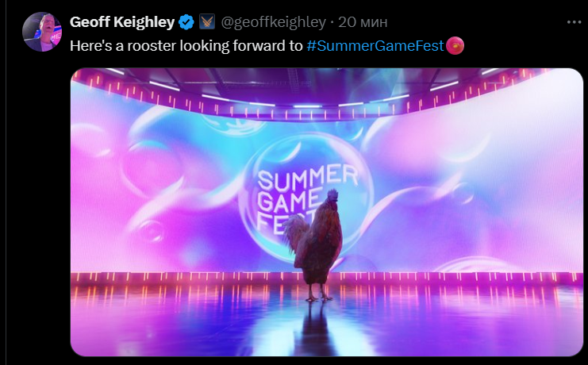588x365 pixels.
Task: Click the rooster's feet on the stage
Action: coord(319,298)
